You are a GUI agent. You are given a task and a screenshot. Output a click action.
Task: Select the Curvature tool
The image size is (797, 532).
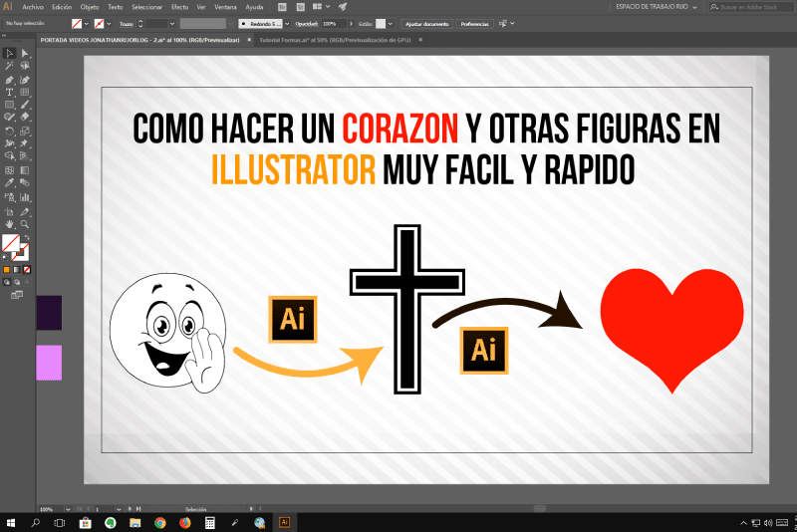click(x=24, y=80)
